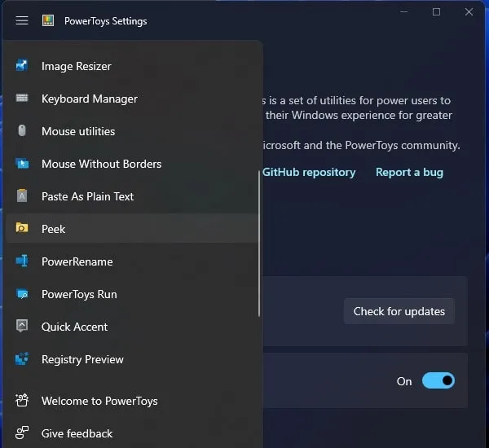
Task: Collapse the hamburger navigation menu
Action: click(x=22, y=20)
